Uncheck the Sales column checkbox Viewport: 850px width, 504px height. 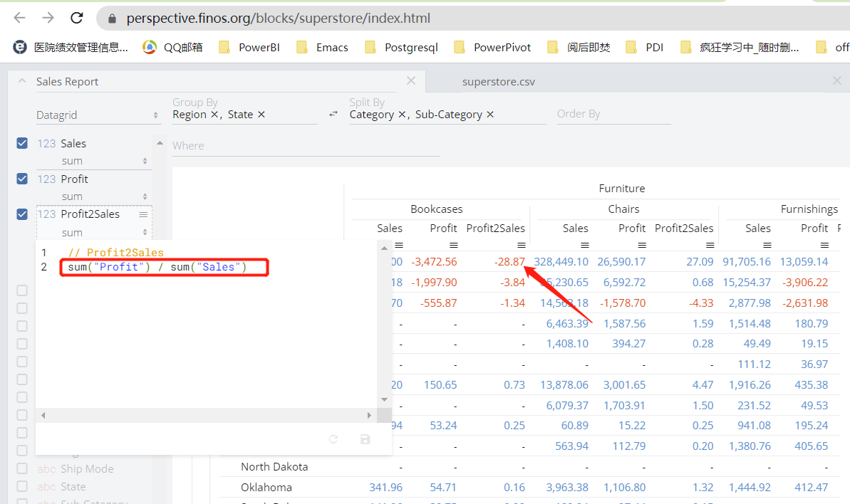pyautogui.click(x=22, y=143)
